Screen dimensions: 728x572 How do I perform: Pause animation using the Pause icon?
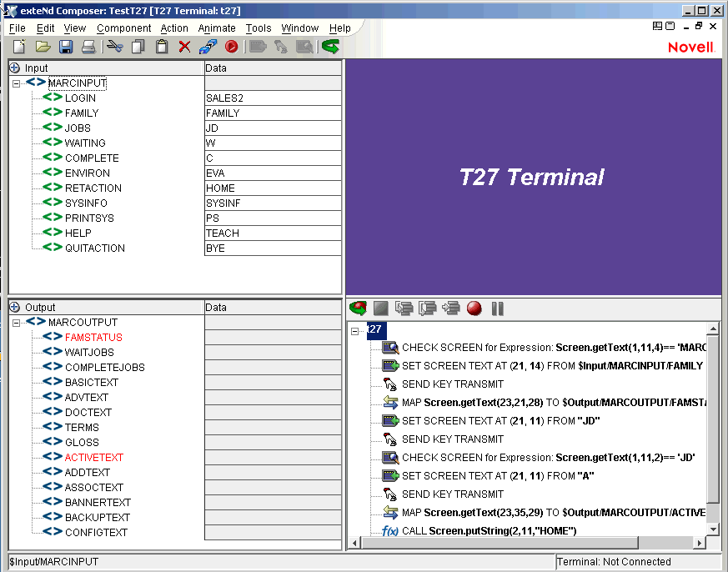[x=496, y=309]
